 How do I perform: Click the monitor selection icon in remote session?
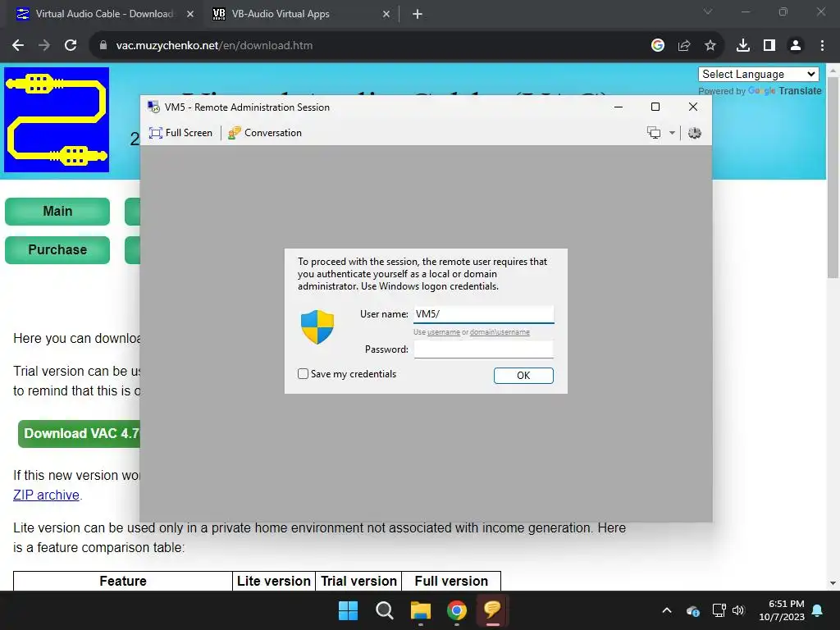654,133
